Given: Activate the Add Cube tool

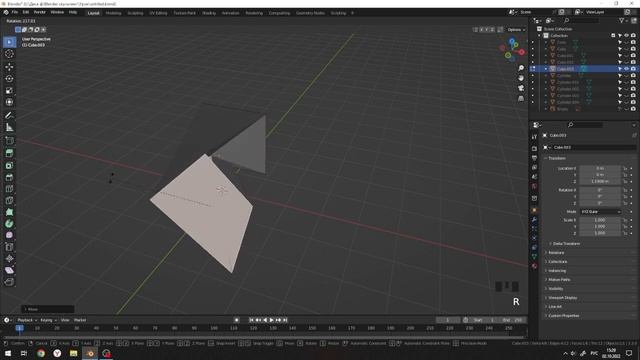Looking at the screenshot, I should pos(9,141).
